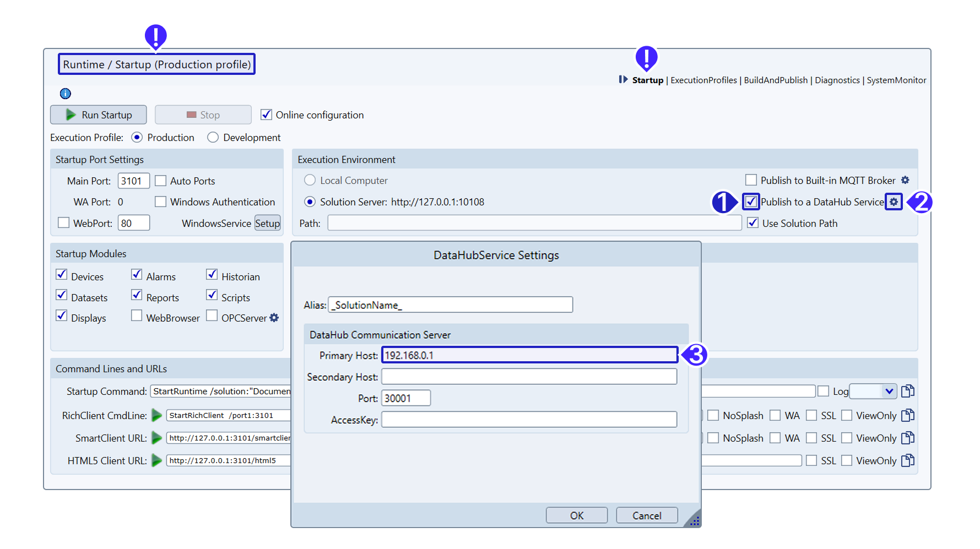Check NoSplash on the RichClient row

coord(713,415)
